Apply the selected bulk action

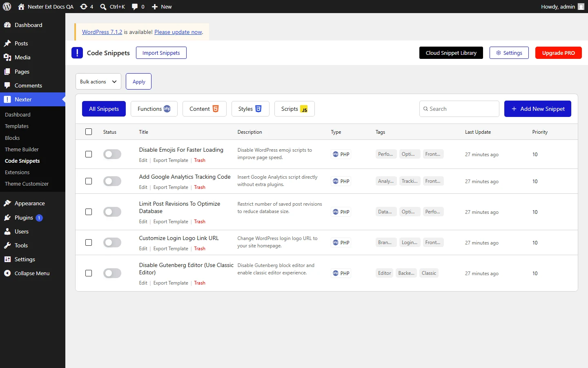(139, 81)
